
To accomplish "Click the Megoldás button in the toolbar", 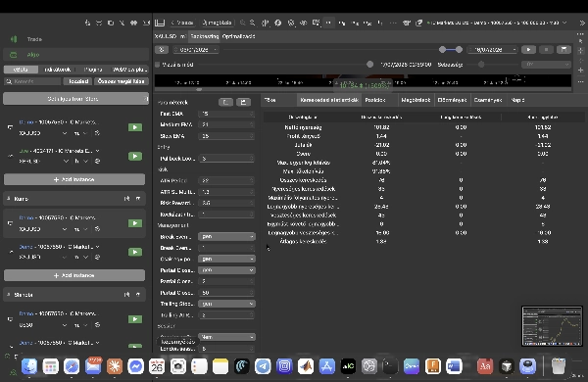I will 217,23.
